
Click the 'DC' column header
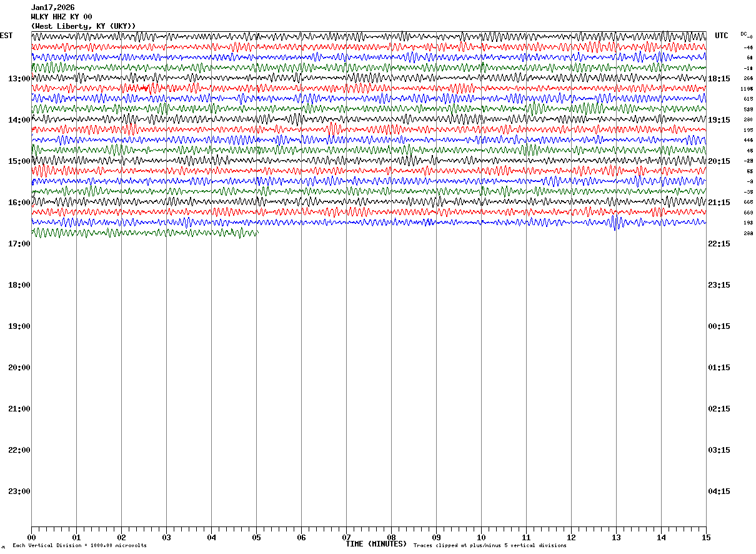(x=744, y=34)
